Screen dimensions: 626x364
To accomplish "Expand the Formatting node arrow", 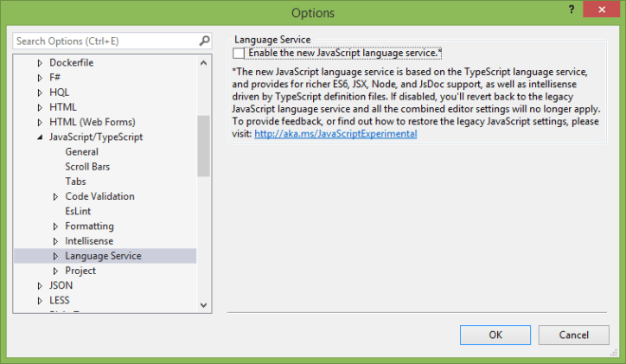I will 55,227.
